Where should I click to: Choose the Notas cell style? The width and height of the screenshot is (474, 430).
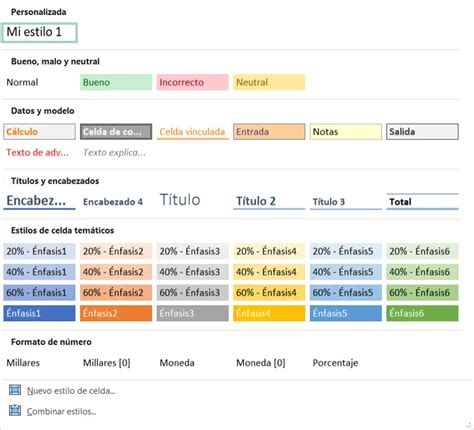(x=346, y=132)
